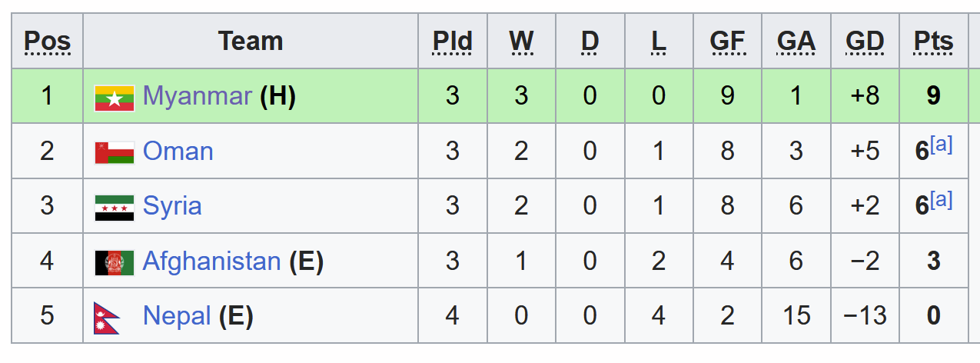
Task: Open the Afghanistan team link
Action: pyautogui.click(x=211, y=261)
